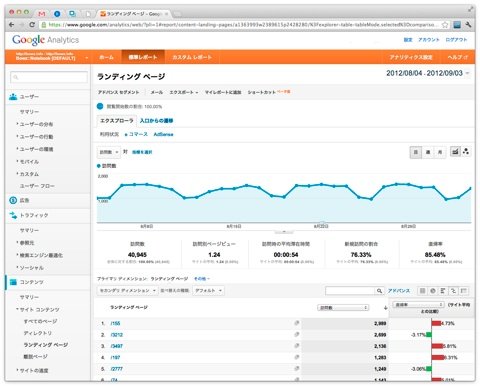The height and width of the screenshot is (386, 480).
Task: Toggle graph interval to week (週)
Action: [x=428, y=152]
